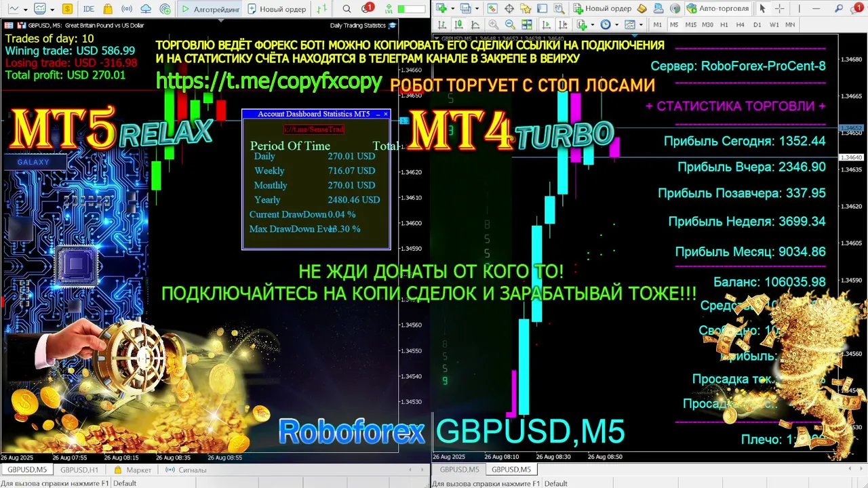Open the Strategy Tester icon in MT4
The width and height of the screenshot is (868, 488).
click(559, 9)
